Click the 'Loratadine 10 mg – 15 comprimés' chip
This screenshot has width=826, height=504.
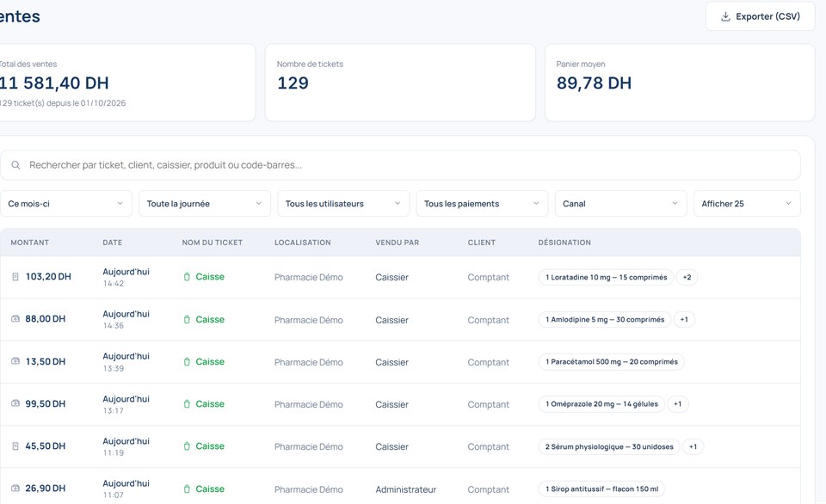tap(607, 277)
